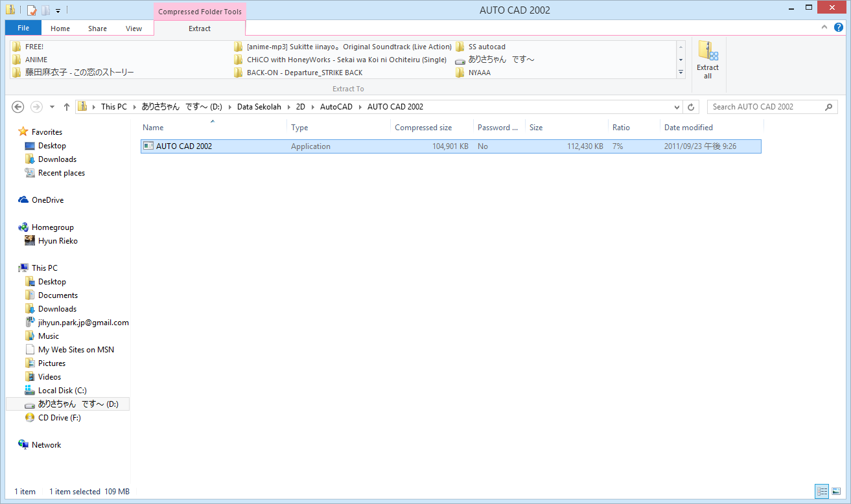Image resolution: width=851 pixels, height=504 pixels.
Task: Open Local Disk (C:) in navigation pane
Action: point(62,391)
